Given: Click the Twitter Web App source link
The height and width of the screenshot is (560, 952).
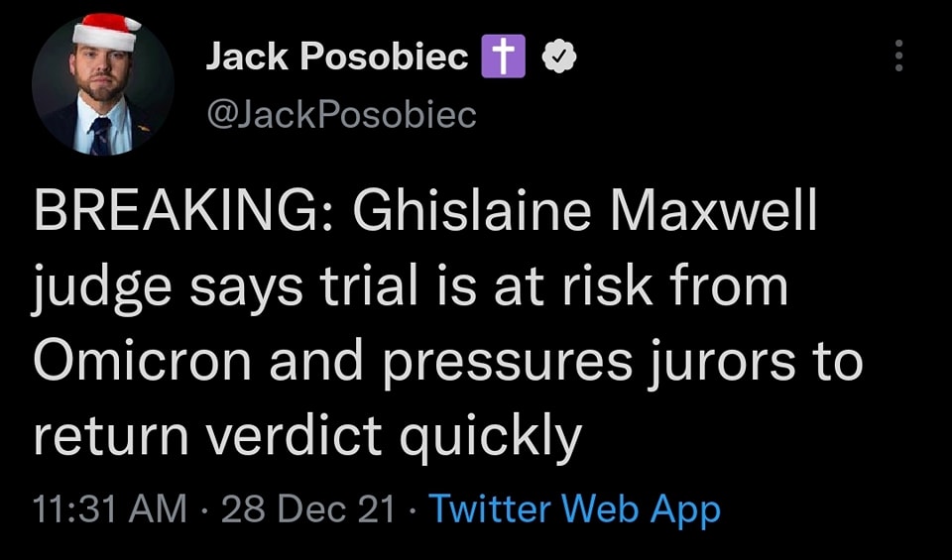Looking at the screenshot, I should pos(574,509).
